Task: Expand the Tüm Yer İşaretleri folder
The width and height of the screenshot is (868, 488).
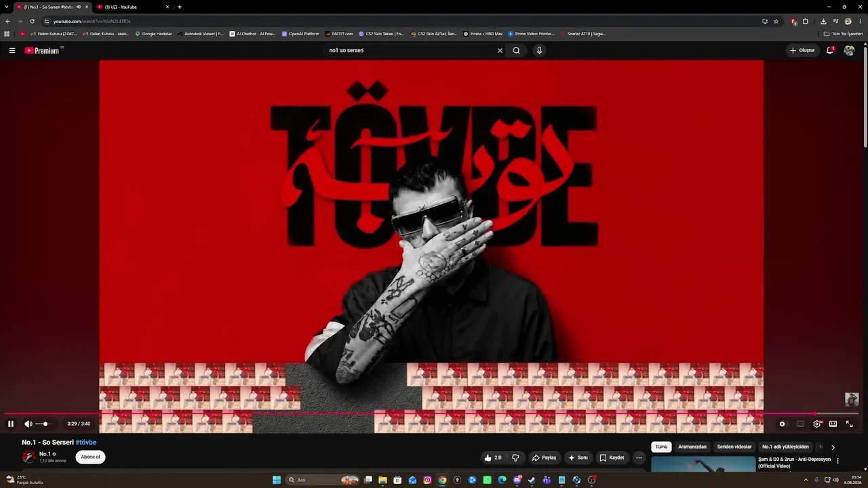Action: point(843,34)
